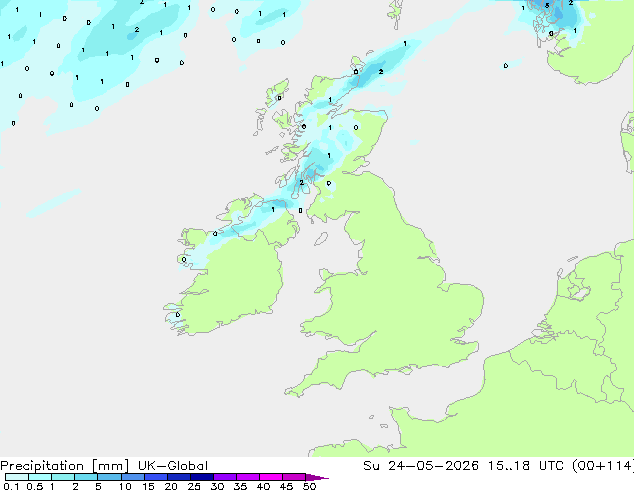Click the '[mm]' unit label

click(110, 466)
